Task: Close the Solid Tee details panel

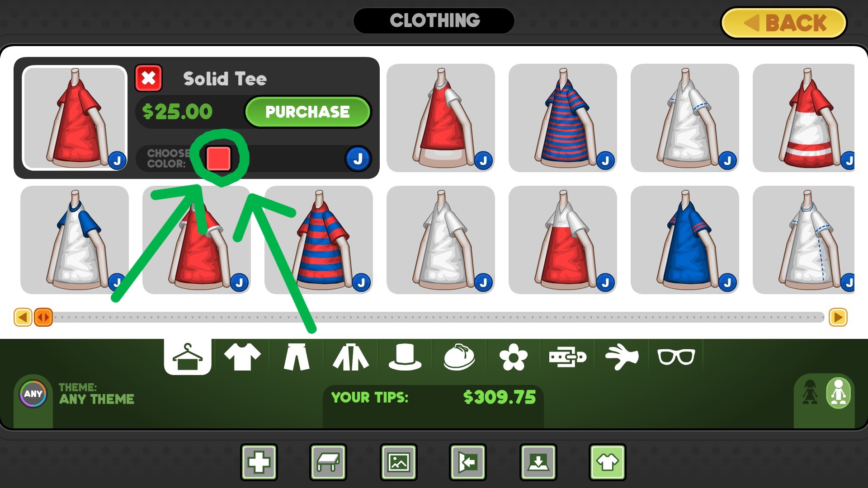Action: point(148,78)
